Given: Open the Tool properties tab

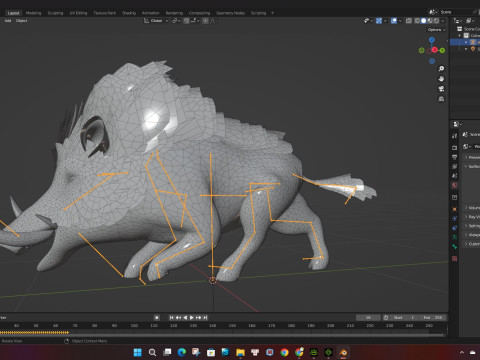Looking at the screenshot, I should click(454, 136).
